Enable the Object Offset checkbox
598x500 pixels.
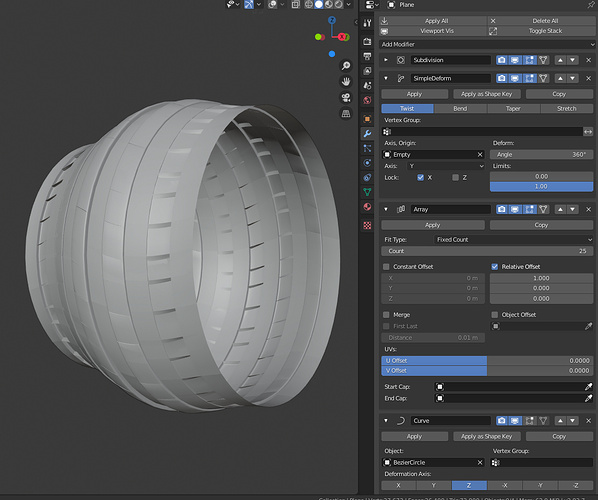(x=495, y=315)
